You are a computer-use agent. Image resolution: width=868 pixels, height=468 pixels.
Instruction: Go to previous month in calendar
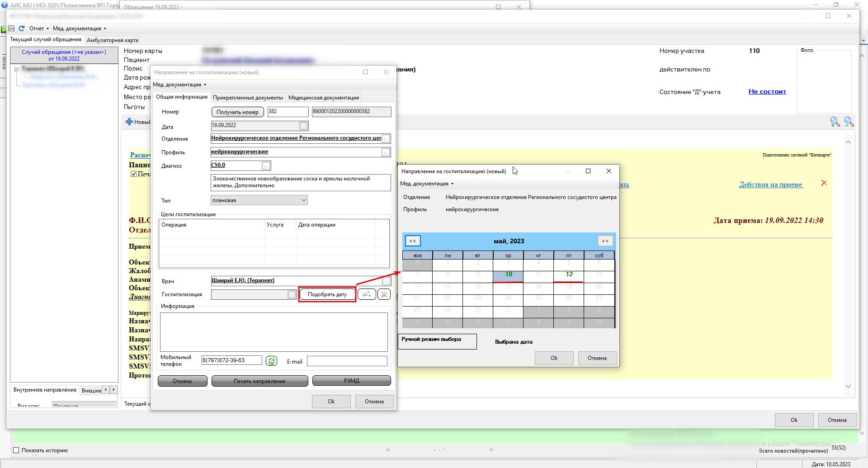[x=413, y=241]
